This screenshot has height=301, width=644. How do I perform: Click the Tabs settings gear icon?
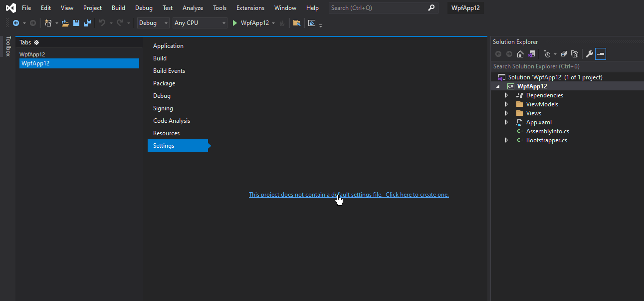36,42
